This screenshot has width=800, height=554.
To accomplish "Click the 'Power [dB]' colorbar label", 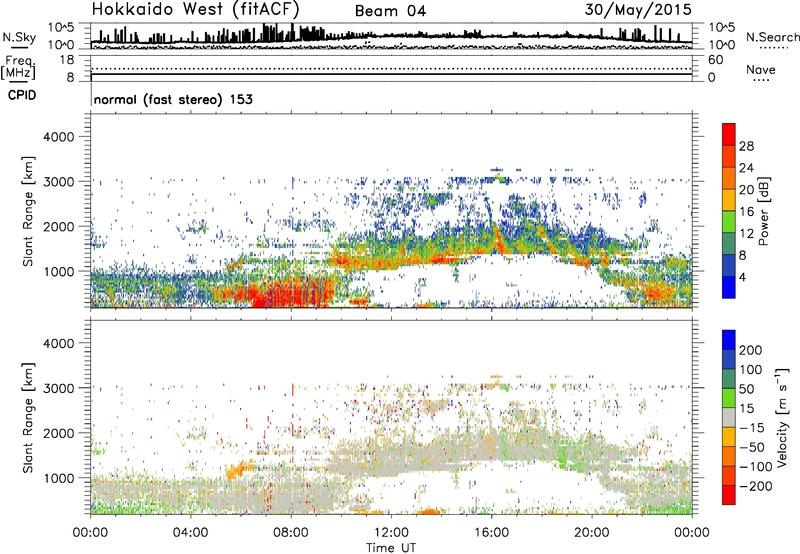I will point(763,211).
